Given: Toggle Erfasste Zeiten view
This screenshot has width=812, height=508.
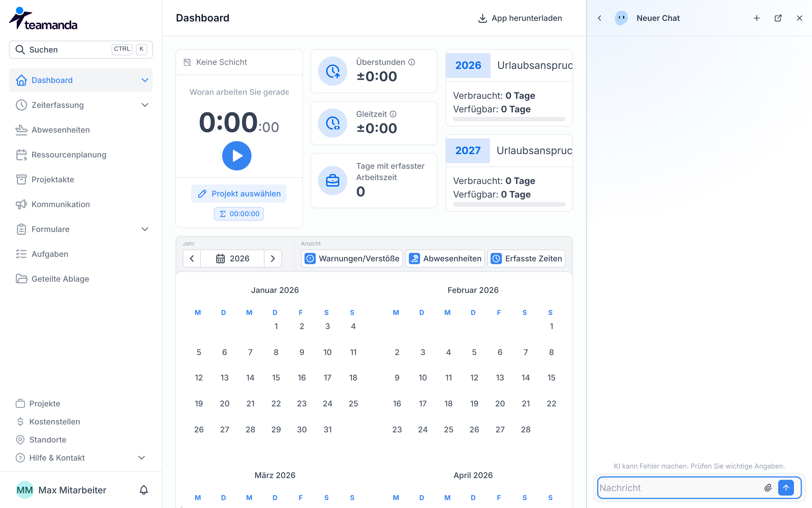Looking at the screenshot, I should (526, 258).
